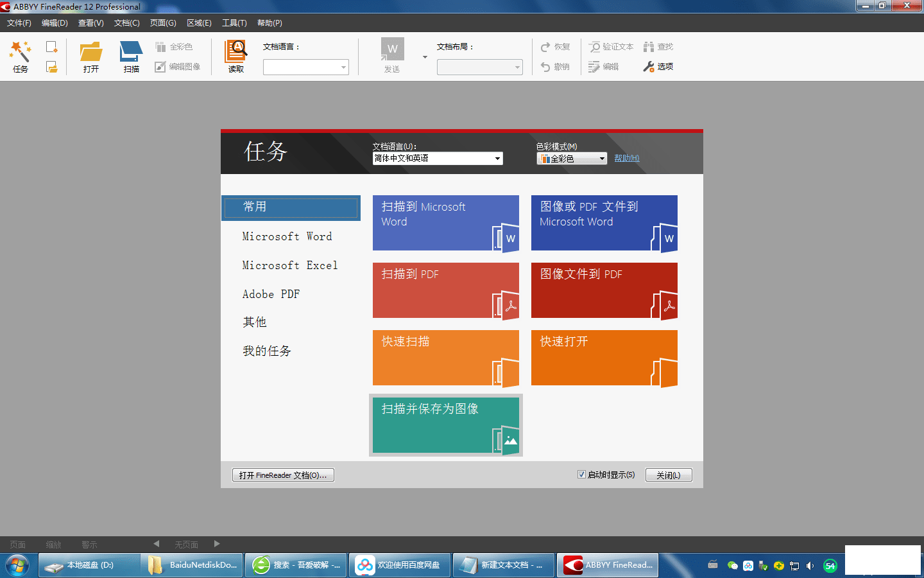Switch to 搜索 - 吾爱破解 browser taskbar item
The width and height of the screenshot is (924, 578).
pyautogui.click(x=296, y=565)
